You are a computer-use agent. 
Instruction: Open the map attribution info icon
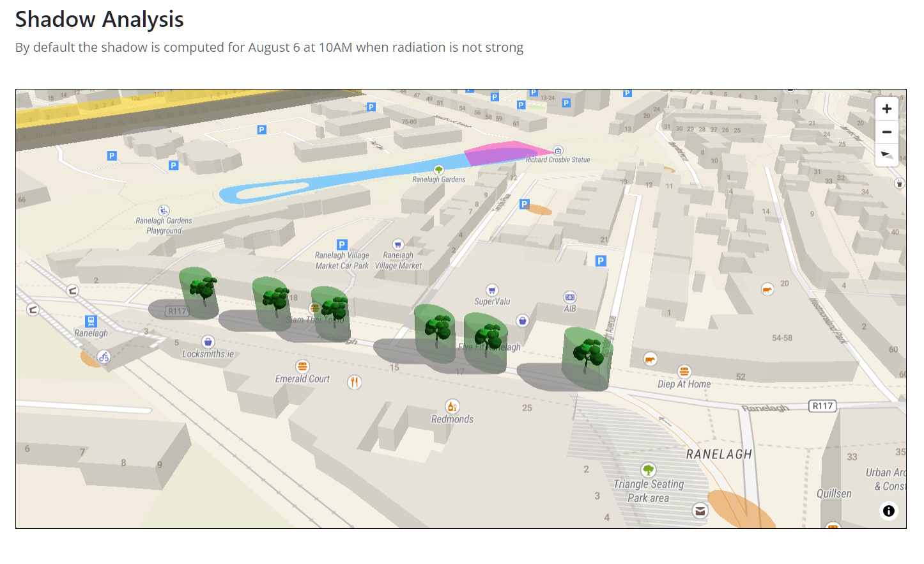pos(889,511)
